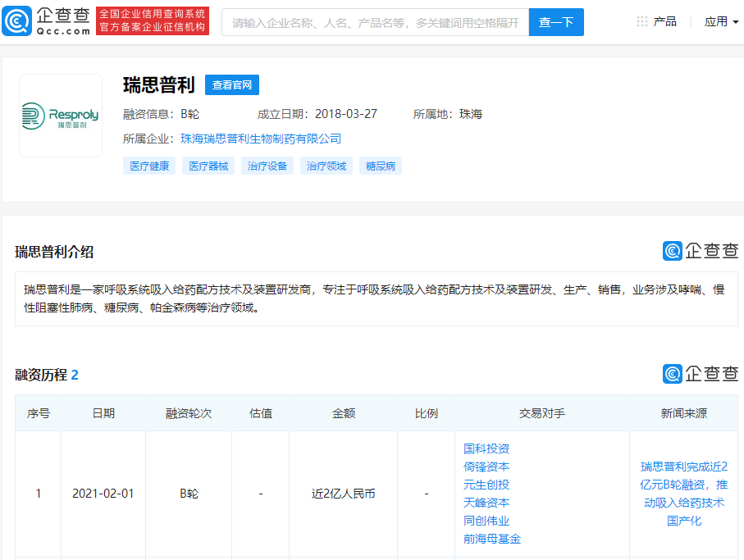Viewport: 744px width, 560px height.
Task: Focus the company name search field
Action: coord(376,22)
